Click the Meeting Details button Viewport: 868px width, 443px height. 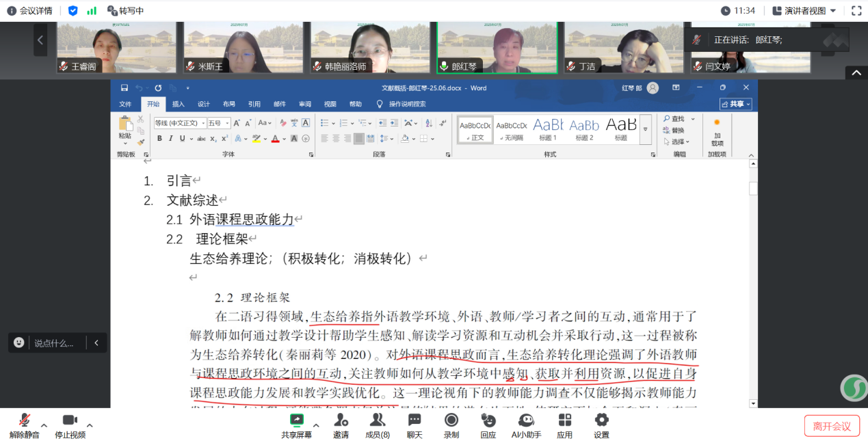[x=30, y=11]
